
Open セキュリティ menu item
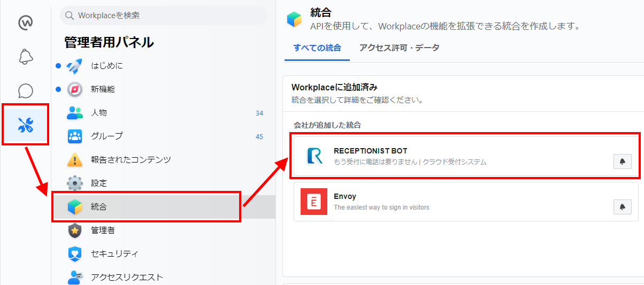(163, 253)
